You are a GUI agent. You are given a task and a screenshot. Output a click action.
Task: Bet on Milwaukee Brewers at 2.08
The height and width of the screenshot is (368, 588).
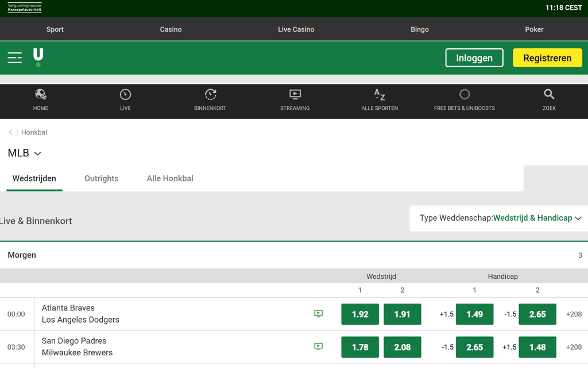point(403,347)
